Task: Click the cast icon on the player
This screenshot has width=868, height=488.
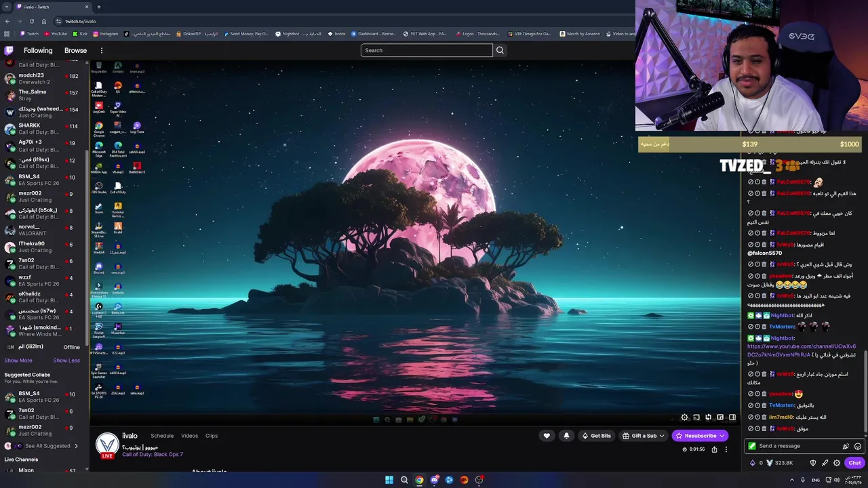Action: pyautogui.click(x=696, y=418)
